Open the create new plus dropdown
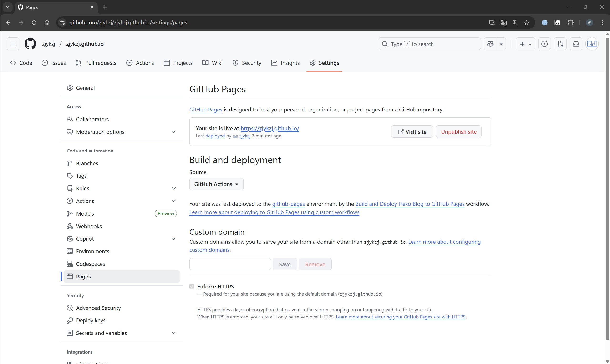The image size is (610, 364). [525, 44]
